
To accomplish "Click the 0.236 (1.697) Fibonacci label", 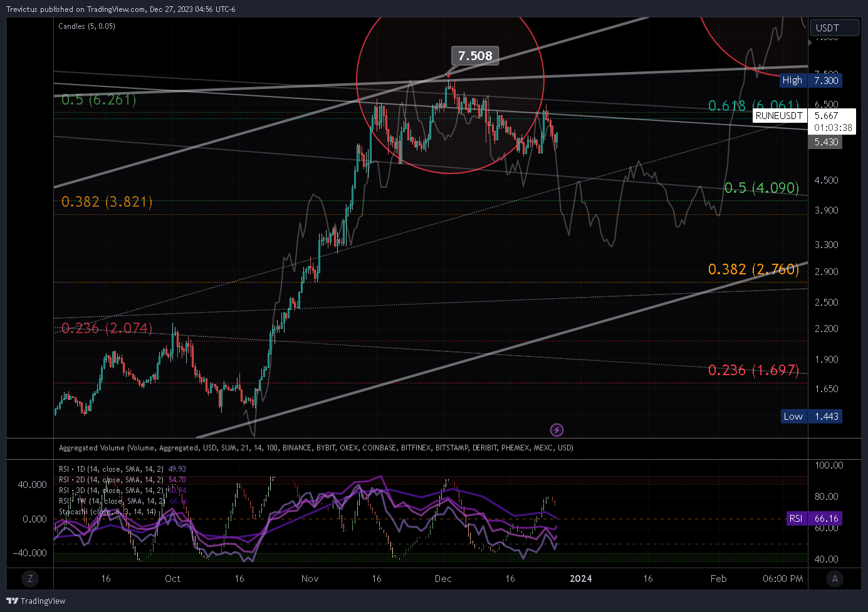I will pos(754,370).
